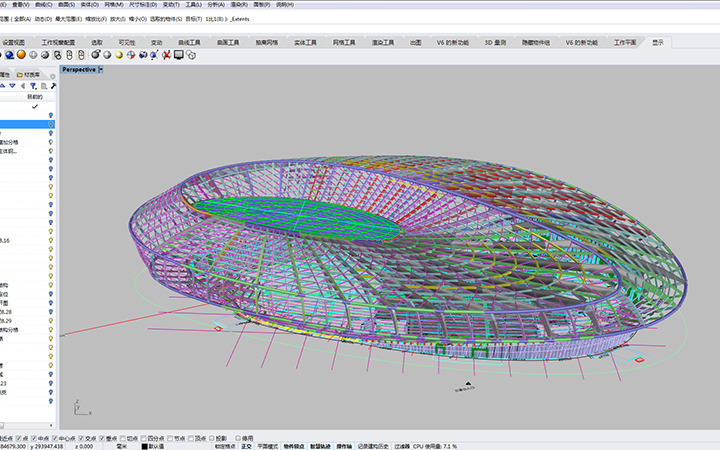Toggle light bulb of the highlighted layer

tap(51, 126)
